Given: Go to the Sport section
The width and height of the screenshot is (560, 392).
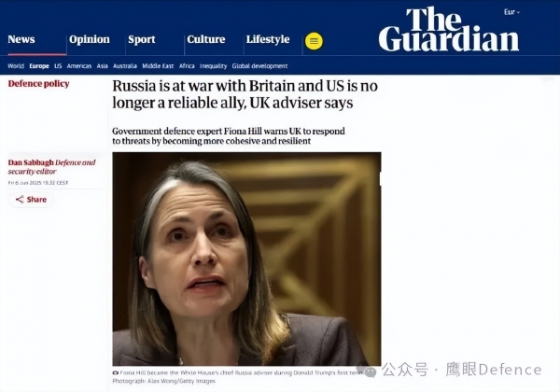Looking at the screenshot, I should click(142, 39).
